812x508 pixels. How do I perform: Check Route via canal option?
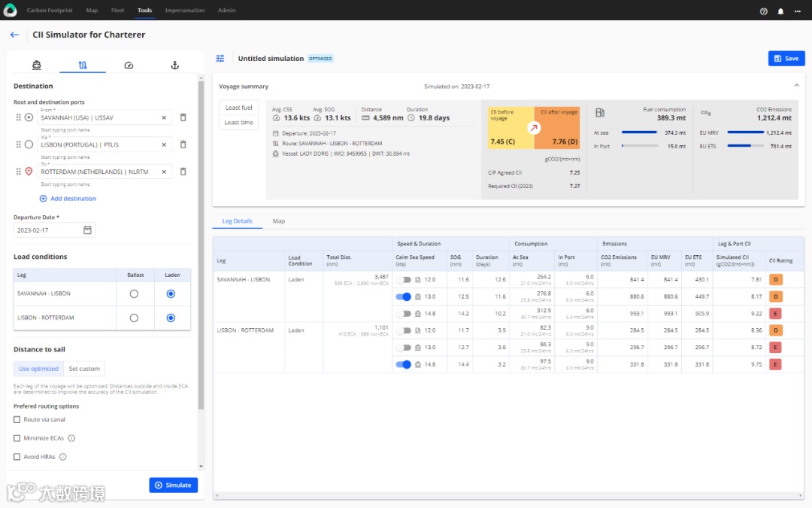click(x=17, y=419)
